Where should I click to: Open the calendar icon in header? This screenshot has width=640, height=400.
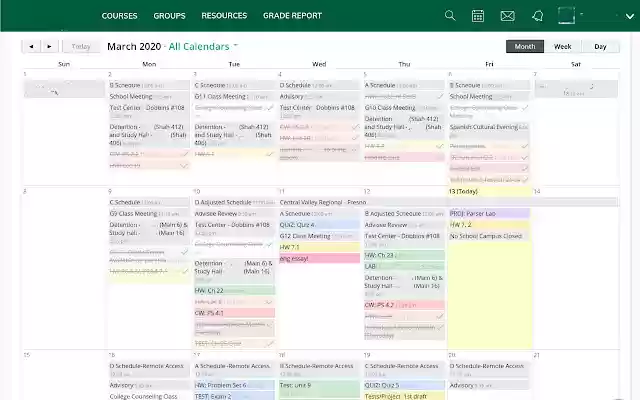pos(478,16)
